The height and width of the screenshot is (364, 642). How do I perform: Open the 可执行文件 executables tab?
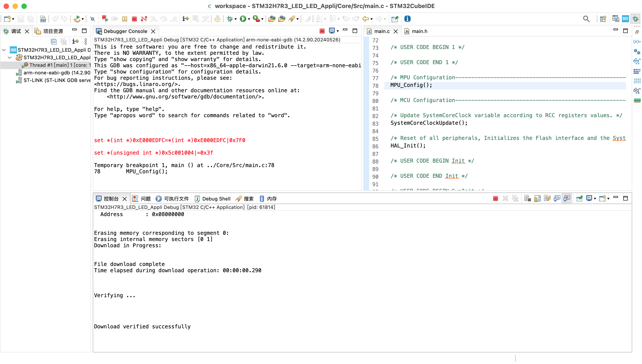(x=172, y=199)
